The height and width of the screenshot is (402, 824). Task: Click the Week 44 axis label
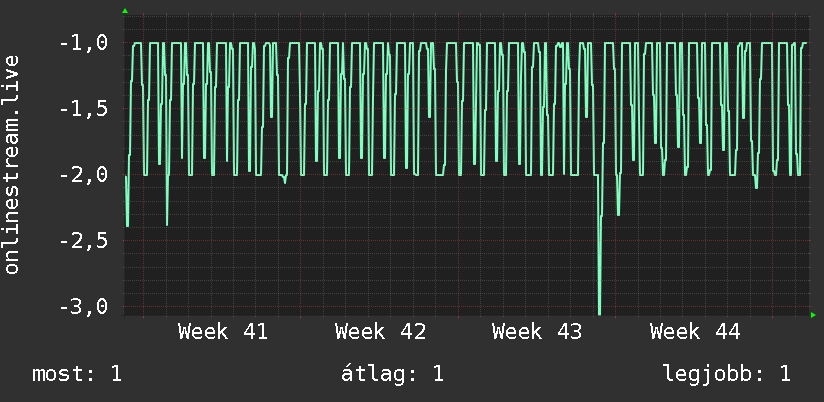tap(695, 332)
